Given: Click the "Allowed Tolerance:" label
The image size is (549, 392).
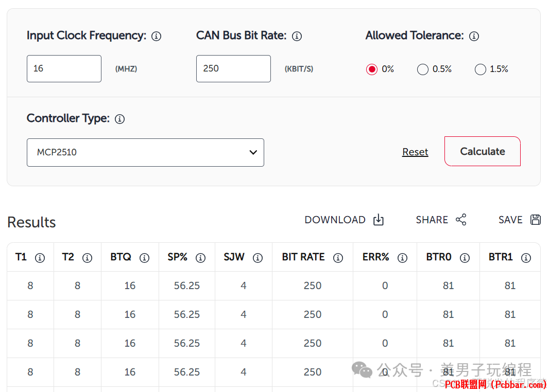Looking at the screenshot, I should click(415, 35).
